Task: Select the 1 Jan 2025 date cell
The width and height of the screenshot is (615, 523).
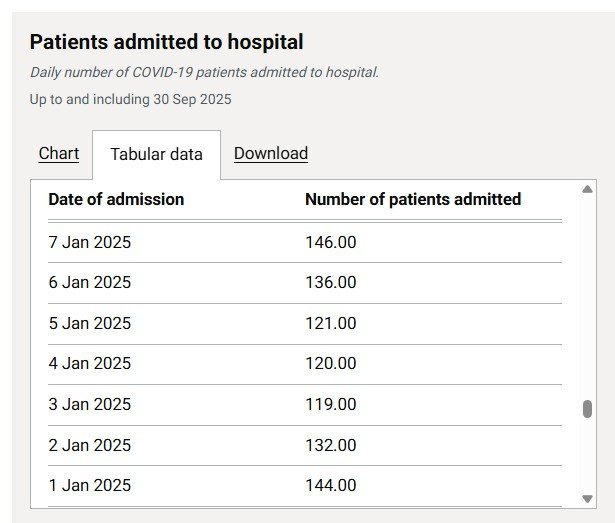Action: [90, 485]
